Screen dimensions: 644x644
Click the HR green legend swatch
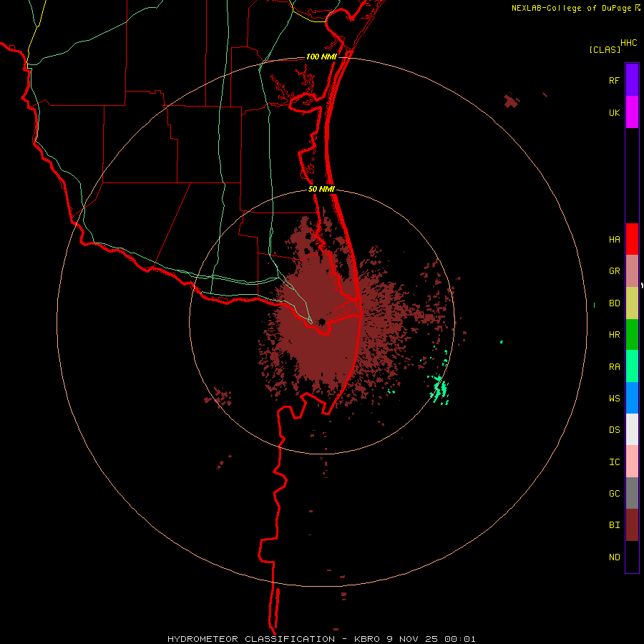click(x=632, y=335)
